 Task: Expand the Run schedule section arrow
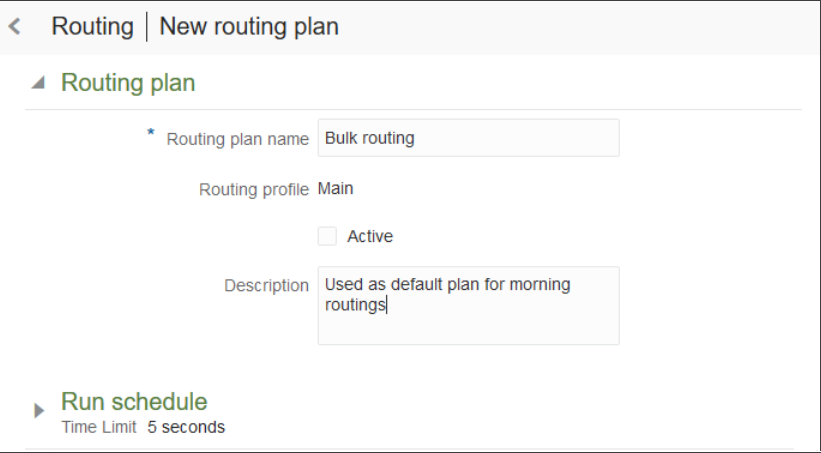point(40,410)
